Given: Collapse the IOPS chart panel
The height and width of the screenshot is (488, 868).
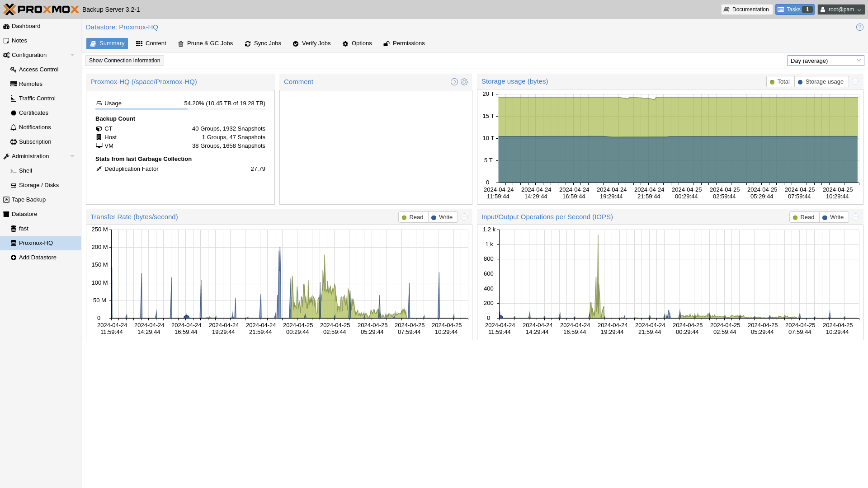Looking at the screenshot, I should (x=855, y=217).
